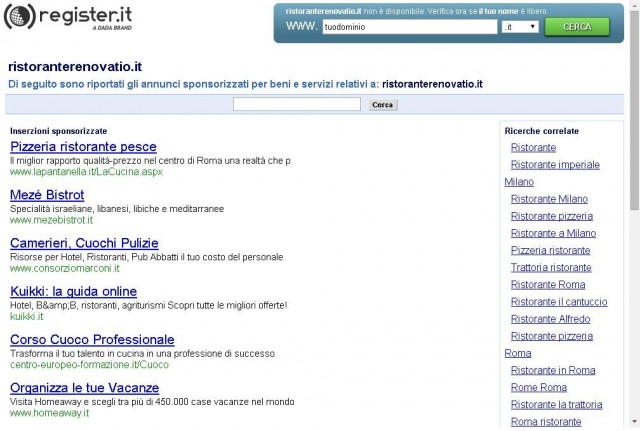Select the Corso Cuoco Professionale ad
The height and width of the screenshot is (431, 640).
pos(92,339)
